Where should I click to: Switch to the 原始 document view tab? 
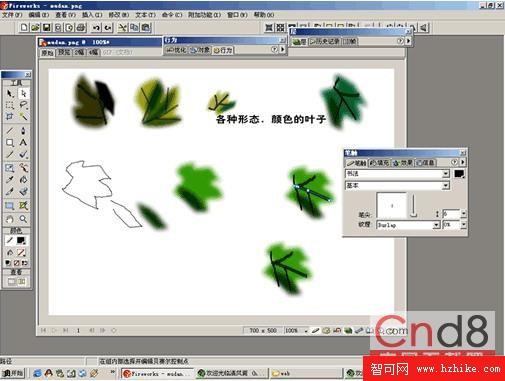tap(47, 53)
